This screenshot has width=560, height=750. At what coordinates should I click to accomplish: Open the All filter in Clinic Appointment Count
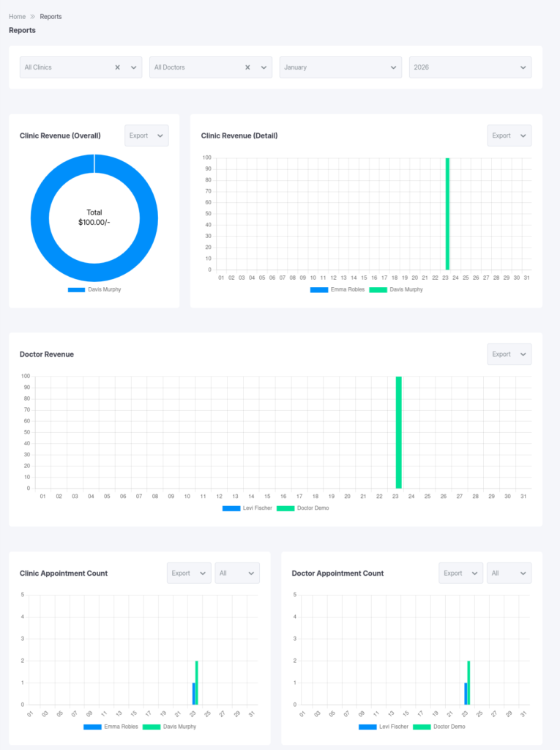pos(238,573)
